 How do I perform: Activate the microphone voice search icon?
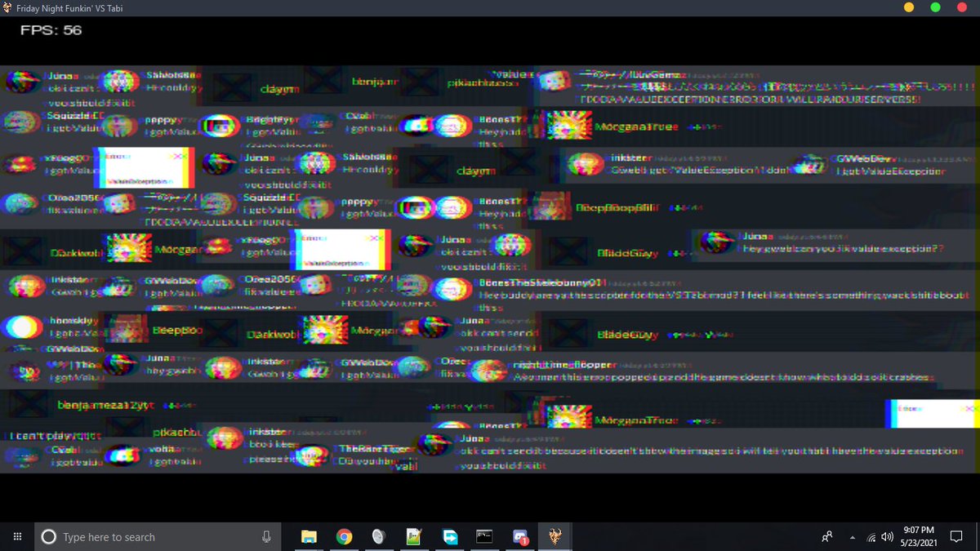[x=266, y=536]
